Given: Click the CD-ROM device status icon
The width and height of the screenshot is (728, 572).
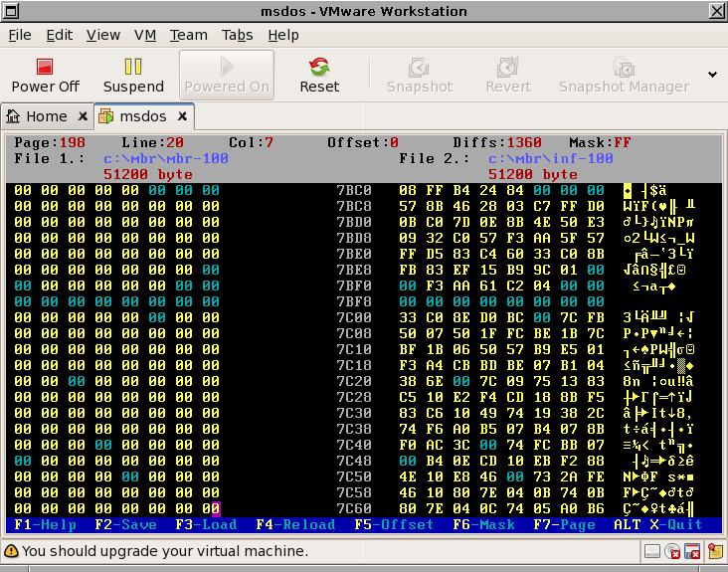Looking at the screenshot, I should tap(672, 551).
